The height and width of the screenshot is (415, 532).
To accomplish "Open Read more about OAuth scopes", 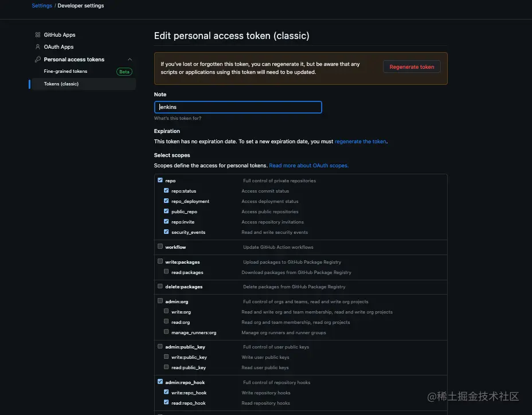I will click(x=308, y=166).
